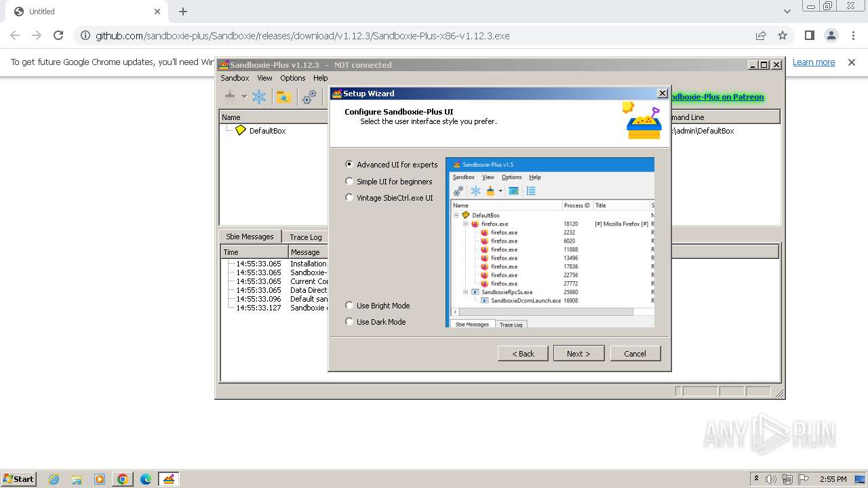
Task: Switch to Sandboxie-Plus taskbar button
Action: click(x=169, y=479)
